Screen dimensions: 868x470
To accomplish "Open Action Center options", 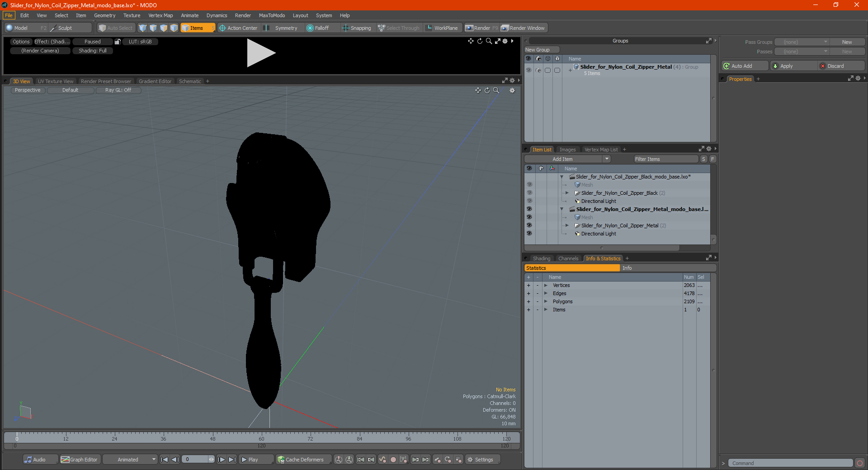I will click(x=238, y=28).
